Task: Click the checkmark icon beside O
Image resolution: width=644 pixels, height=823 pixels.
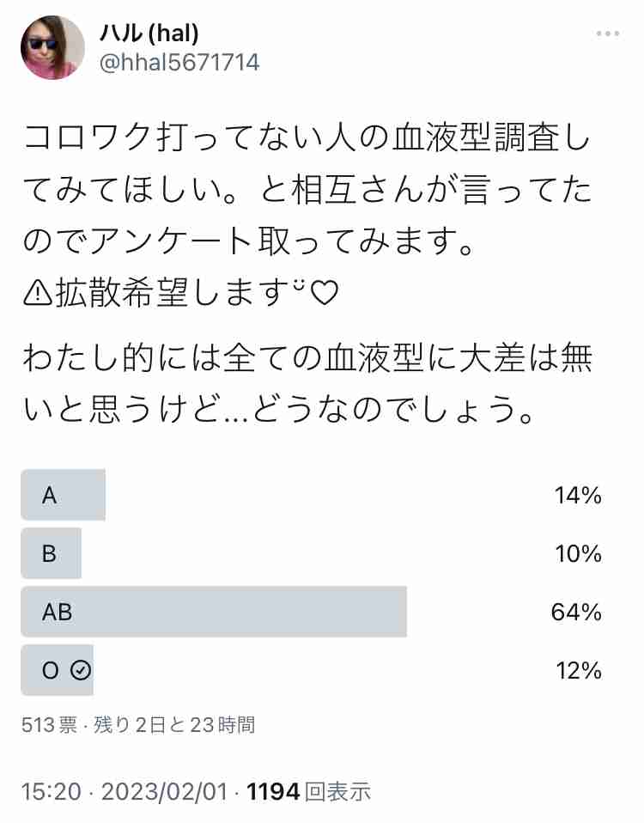Action: coord(81,670)
